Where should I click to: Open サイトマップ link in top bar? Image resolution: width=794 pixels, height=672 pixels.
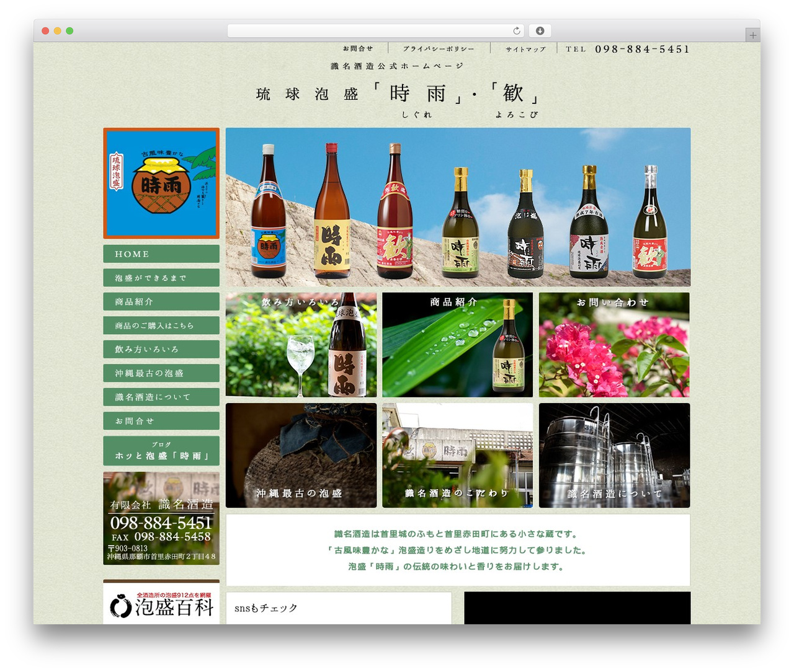pos(525,49)
